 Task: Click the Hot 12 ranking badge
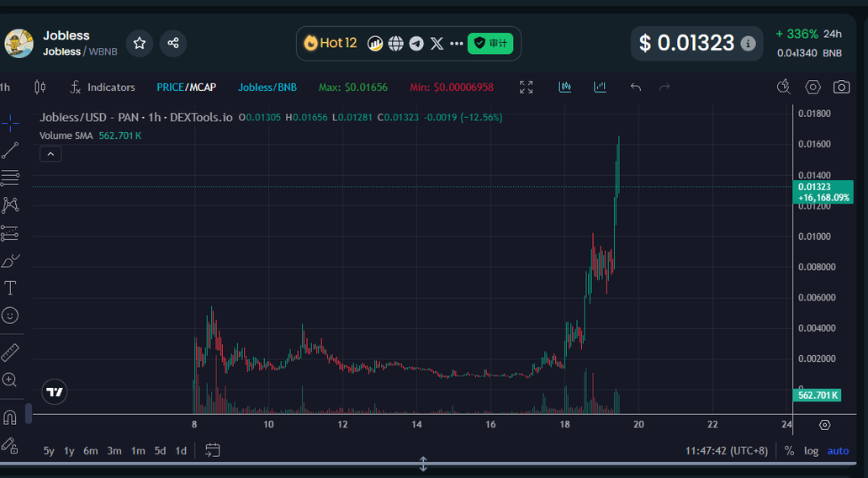point(331,43)
